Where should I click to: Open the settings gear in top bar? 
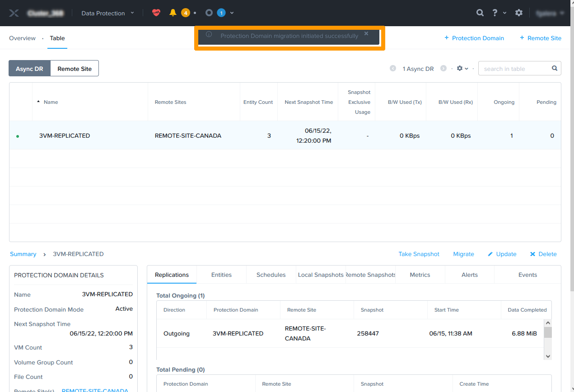(519, 13)
